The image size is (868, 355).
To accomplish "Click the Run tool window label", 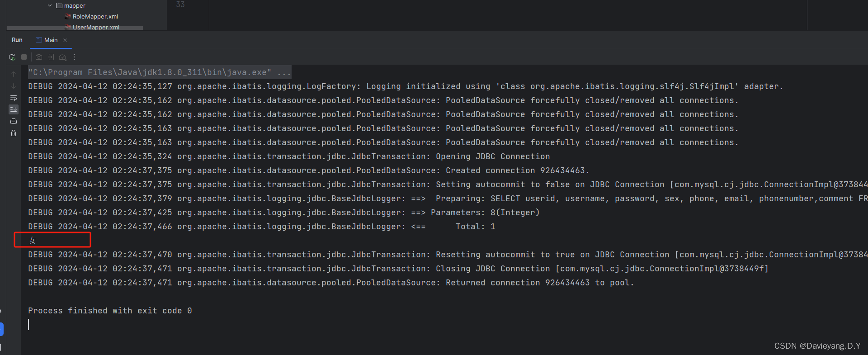I will tap(17, 40).
